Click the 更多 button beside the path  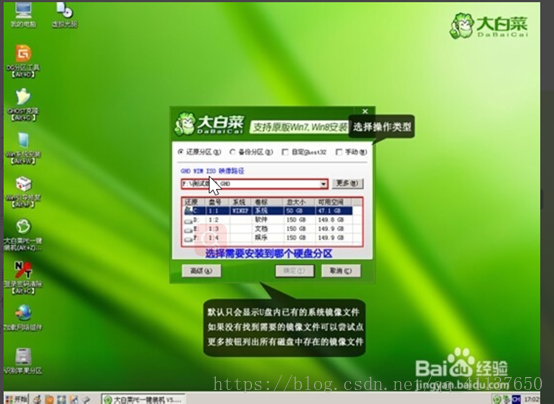tap(348, 183)
